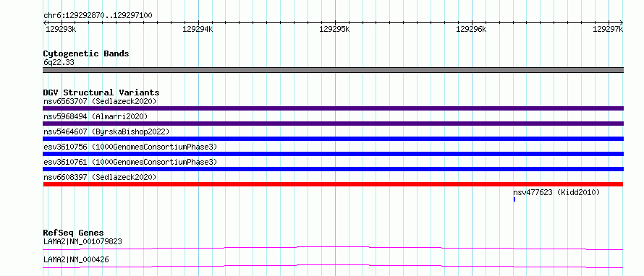Click the 129297k ruler tick label
The height and width of the screenshot is (276, 644).
[608, 29]
